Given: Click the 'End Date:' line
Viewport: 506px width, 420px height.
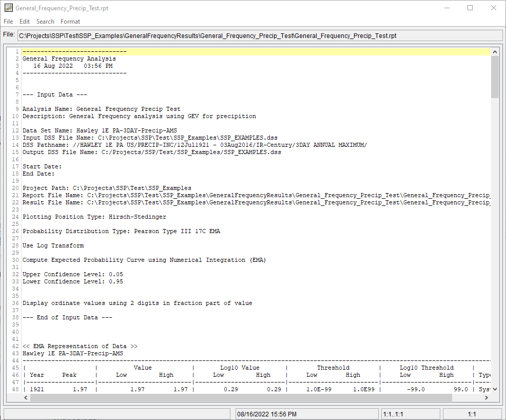Looking at the screenshot, I should coord(38,174).
